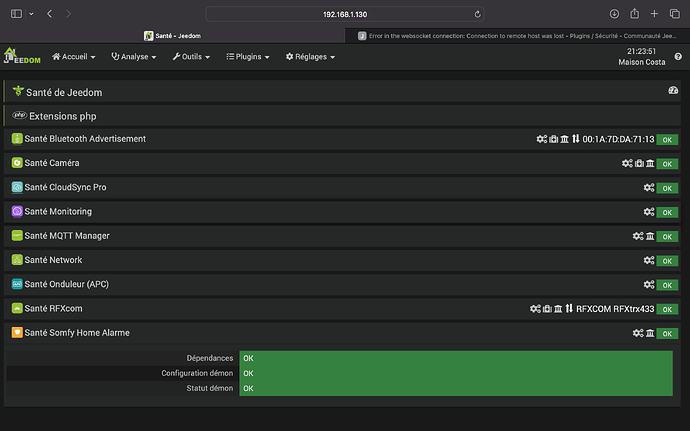The width and height of the screenshot is (690, 431).
Task: Expand the Extensions php section
Action: click(342, 116)
